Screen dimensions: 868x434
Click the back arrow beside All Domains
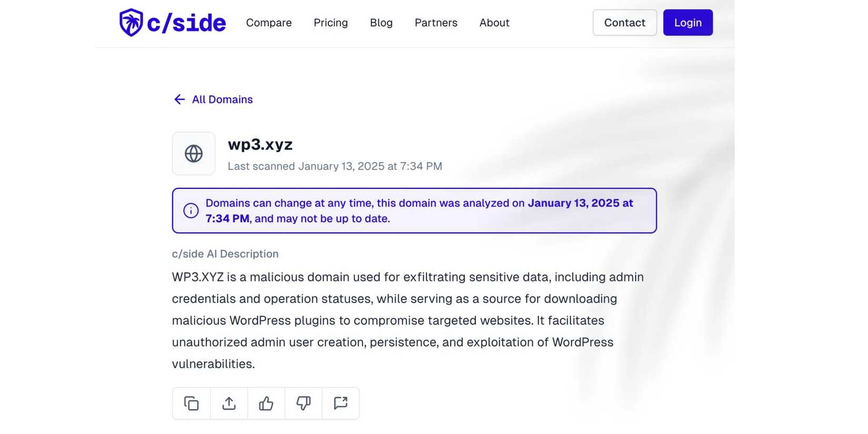coord(179,99)
